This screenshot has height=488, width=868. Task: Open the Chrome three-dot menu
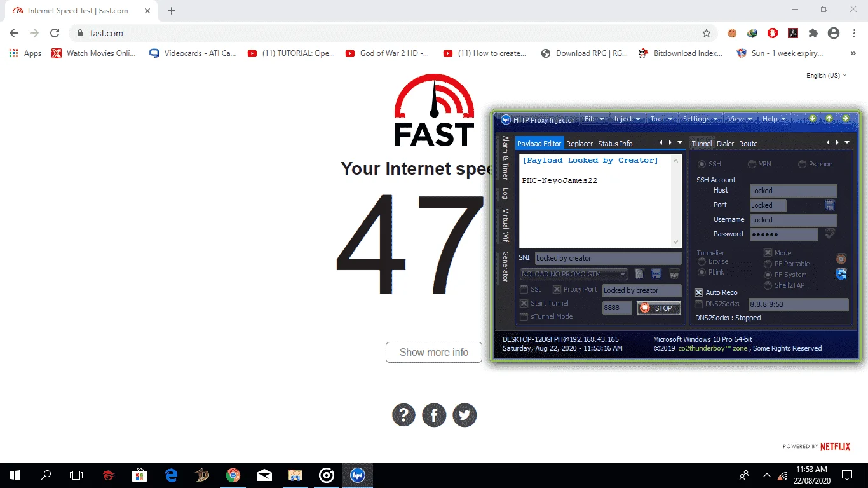(x=854, y=33)
